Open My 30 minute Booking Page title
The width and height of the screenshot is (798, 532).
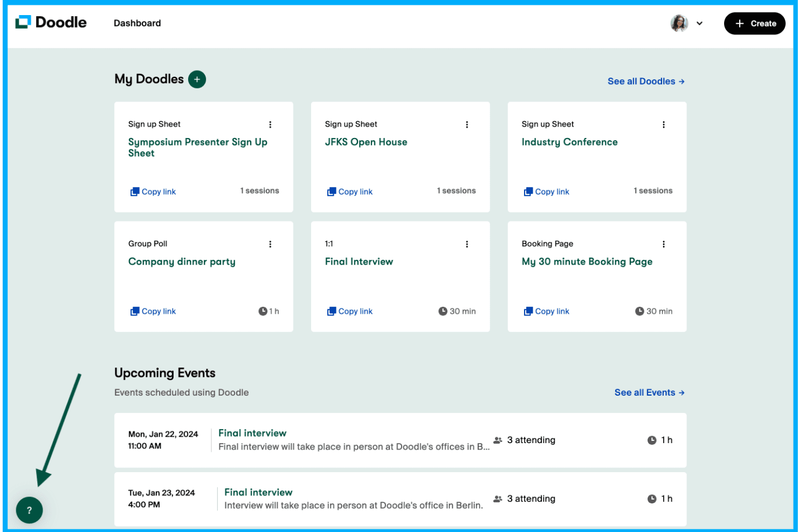(x=587, y=261)
